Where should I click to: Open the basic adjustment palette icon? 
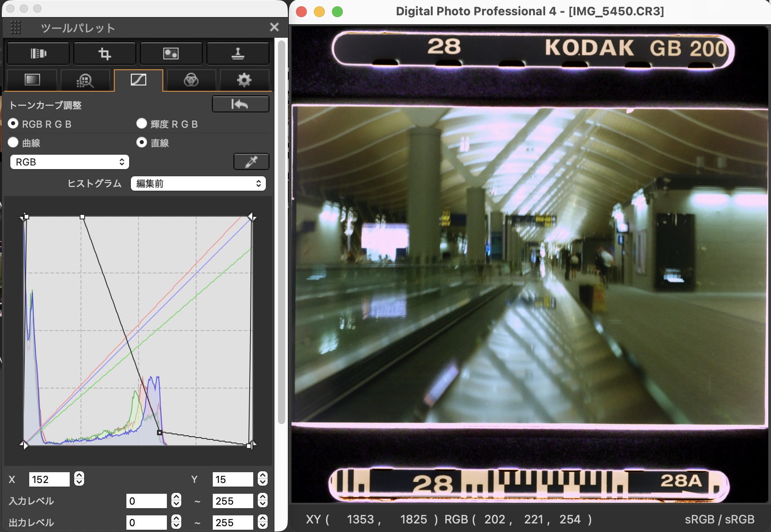click(x=32, y=80)
